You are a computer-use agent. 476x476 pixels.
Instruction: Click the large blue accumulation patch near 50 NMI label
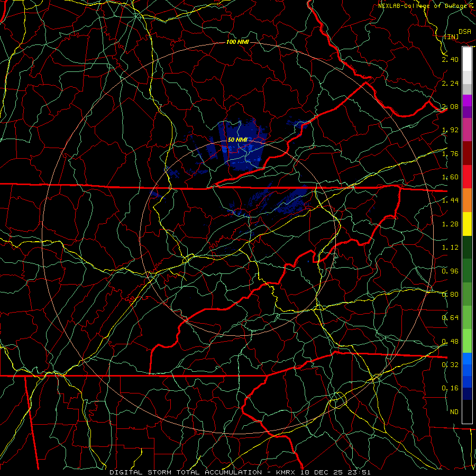point(242,146)
